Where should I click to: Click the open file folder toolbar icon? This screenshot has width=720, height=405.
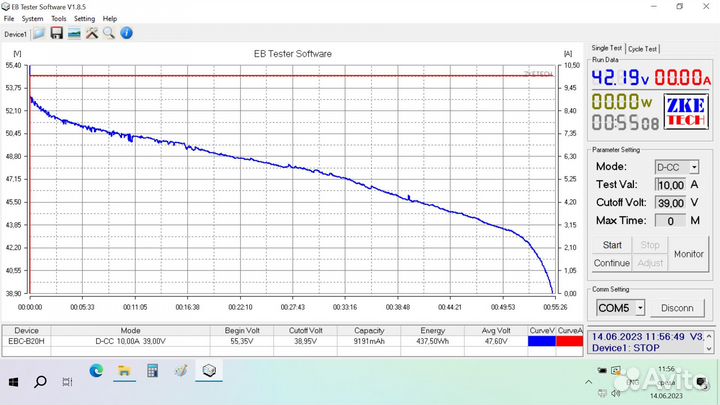[x=39, y=33]
